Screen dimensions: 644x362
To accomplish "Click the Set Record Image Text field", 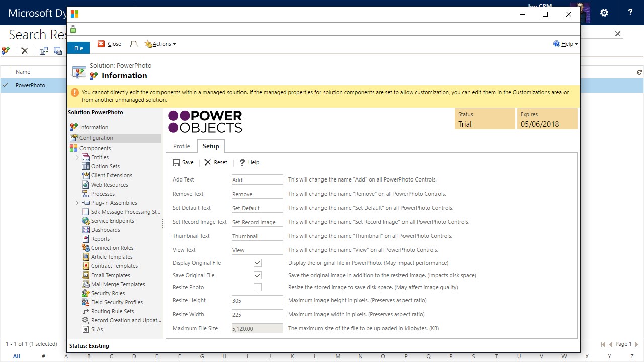I will (258, 222).
